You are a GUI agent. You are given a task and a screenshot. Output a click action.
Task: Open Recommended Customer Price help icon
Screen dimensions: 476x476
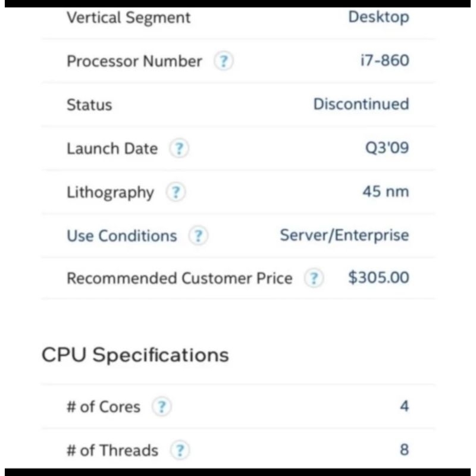[314, 278]
